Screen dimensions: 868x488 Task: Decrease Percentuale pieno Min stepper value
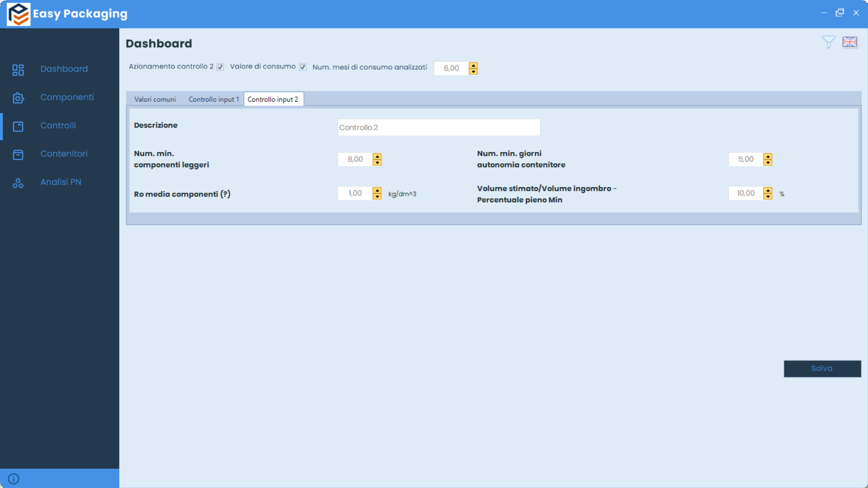click(768, 197)
